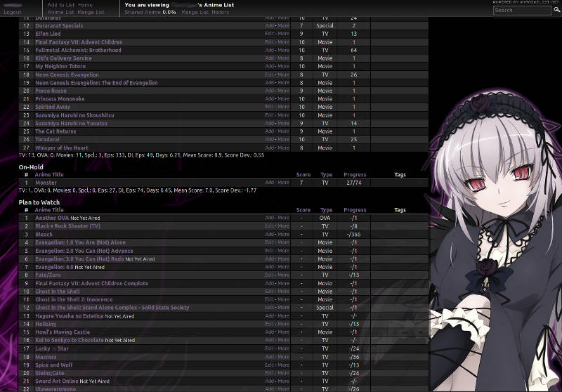Open the Toradora! entry
The image size is (562, 392).
[47, 139]
